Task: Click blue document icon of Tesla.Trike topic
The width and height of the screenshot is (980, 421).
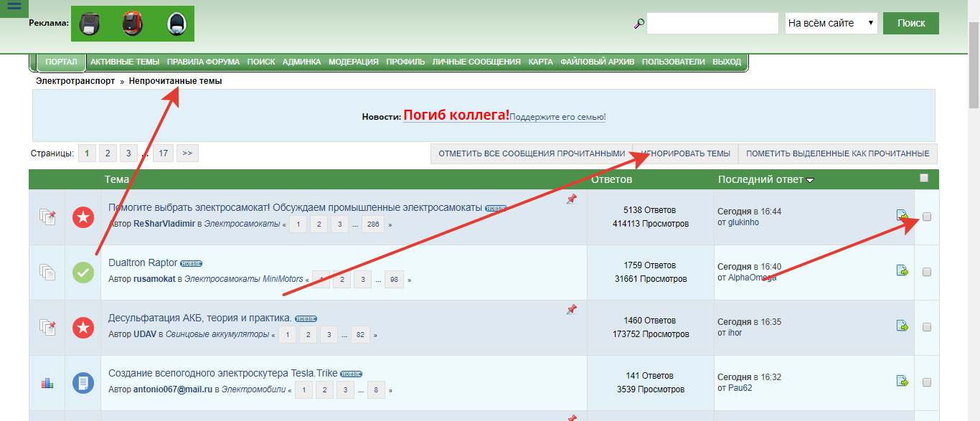Action: click(x=83, y=383)
